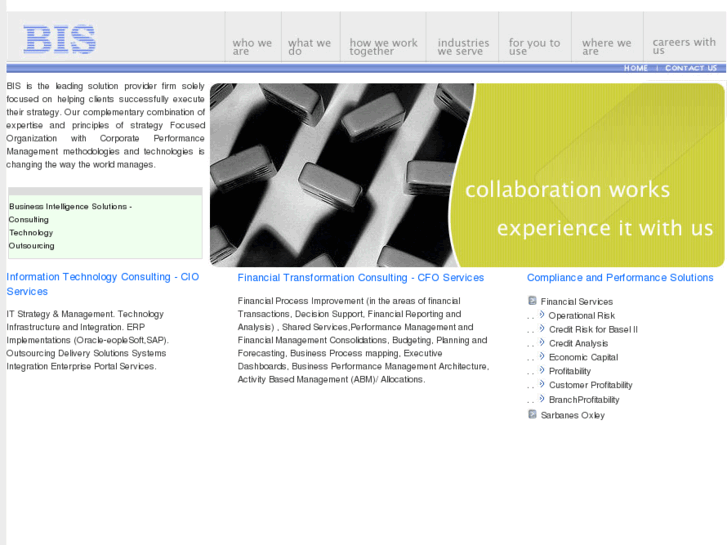Viewport: 727px width, 545px height.
Task: Open Compliance and Performance Solutions heading
Action: click(620, 277)
